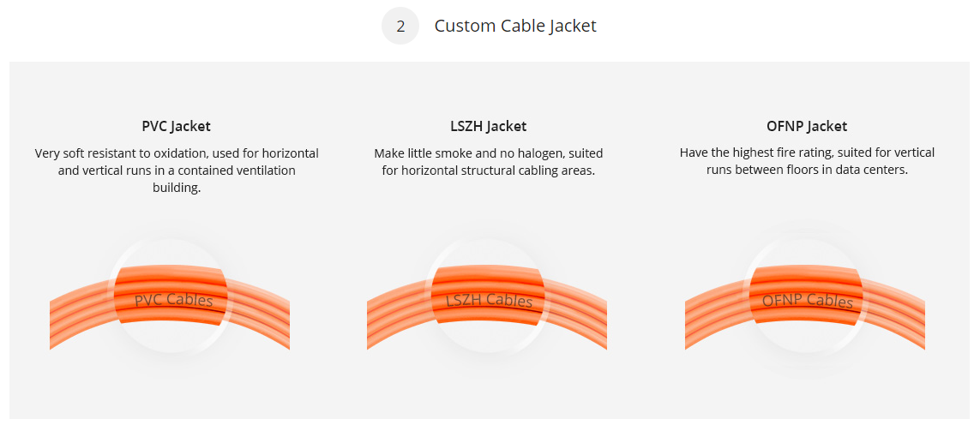Image resolution: width=980 pixels, height=425 pixels.
Task: Open the OFNP Cables magnifier image
Action: (807, 296)
